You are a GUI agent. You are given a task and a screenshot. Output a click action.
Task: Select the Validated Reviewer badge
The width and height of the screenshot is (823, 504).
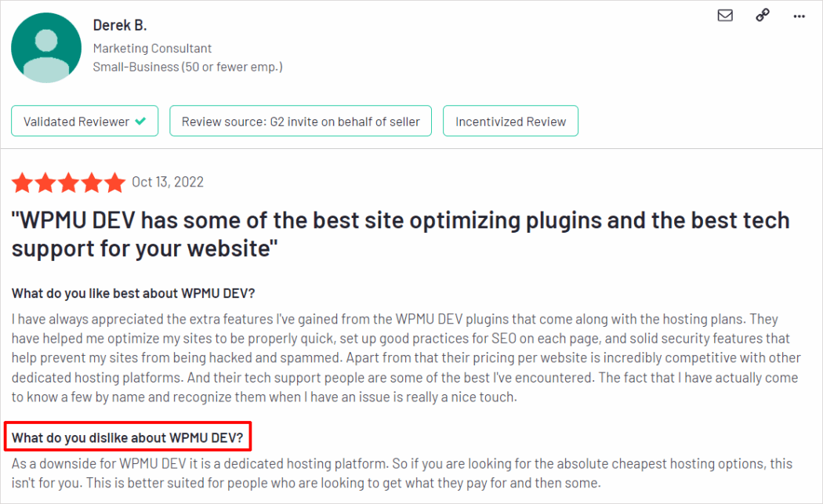coord(84,121)
